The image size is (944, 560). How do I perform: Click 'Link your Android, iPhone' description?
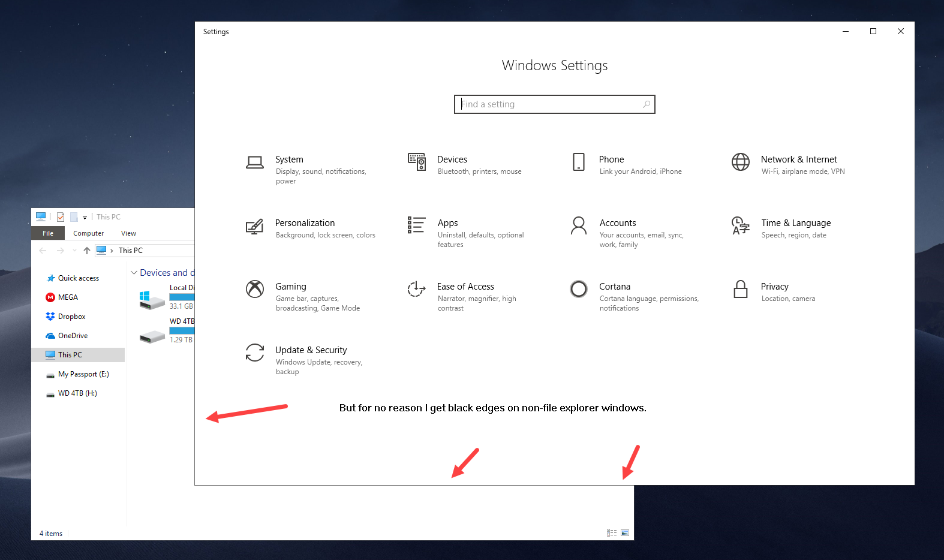(641, 171)
